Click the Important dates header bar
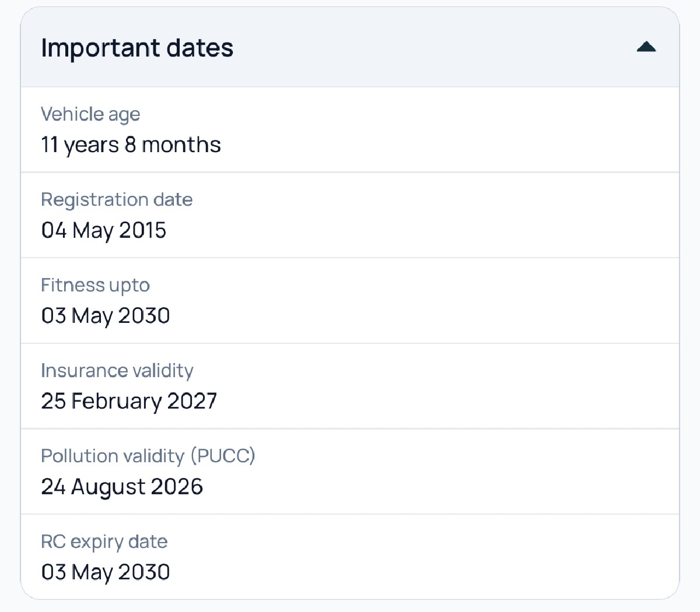 [x=350, y=47]
